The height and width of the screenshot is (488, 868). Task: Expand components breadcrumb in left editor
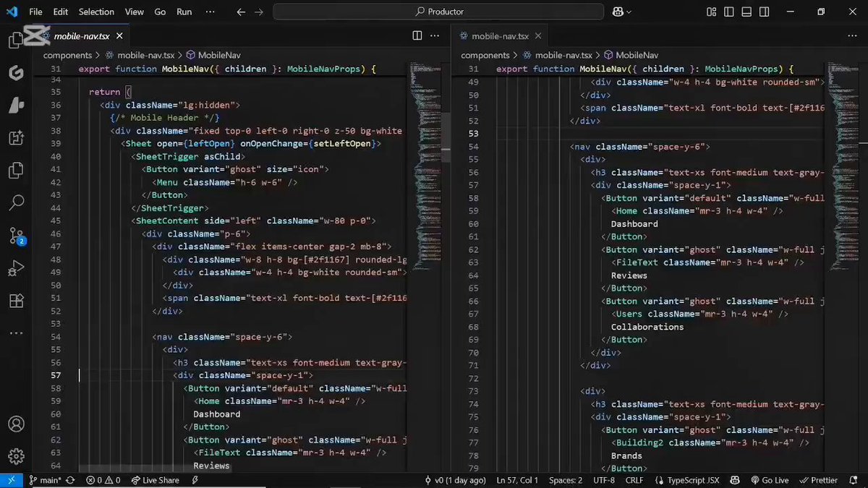click(x=67, y=55)
